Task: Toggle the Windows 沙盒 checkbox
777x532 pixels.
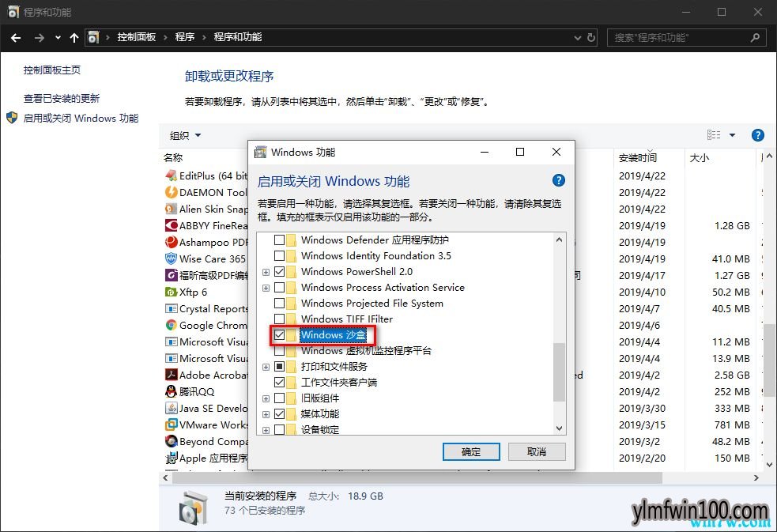Action: tap(280, 335)
